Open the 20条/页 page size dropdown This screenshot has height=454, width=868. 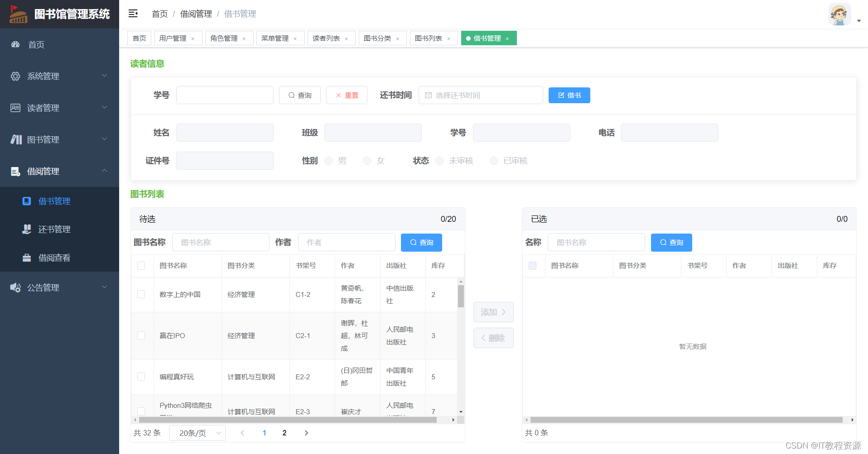click(x=197, y=433)
